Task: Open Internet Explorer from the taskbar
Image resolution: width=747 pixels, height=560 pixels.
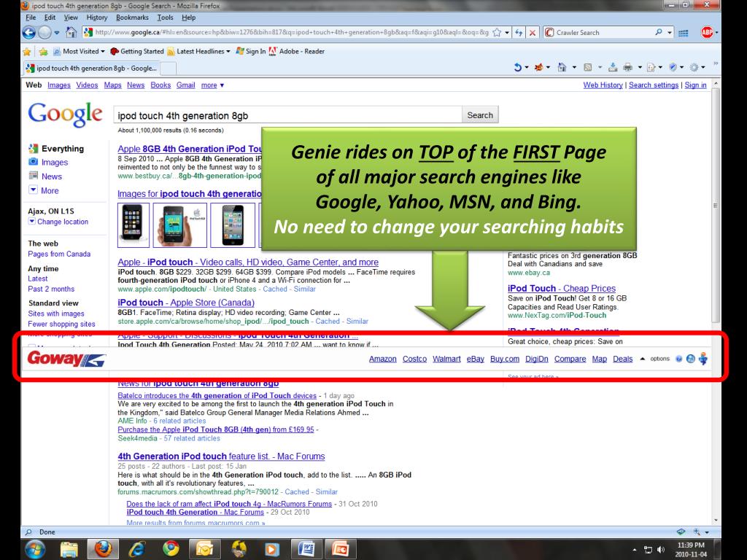Action: tap(136, 549)
